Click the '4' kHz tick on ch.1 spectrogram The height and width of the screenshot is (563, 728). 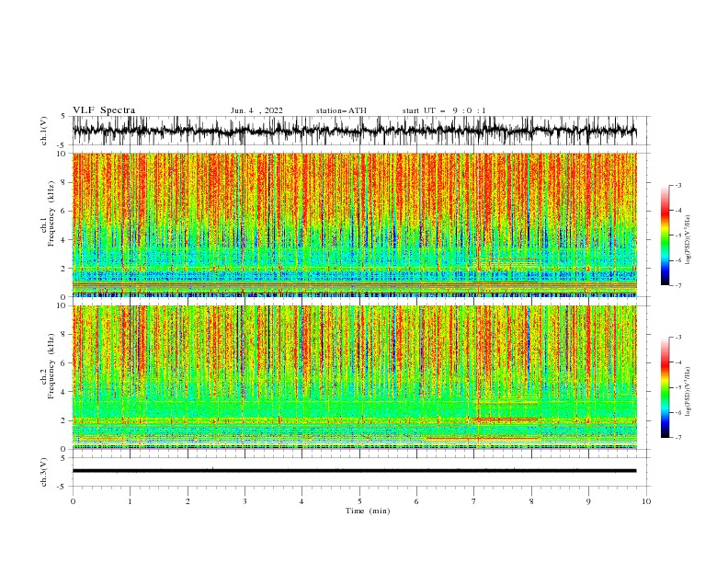point(63,240)
